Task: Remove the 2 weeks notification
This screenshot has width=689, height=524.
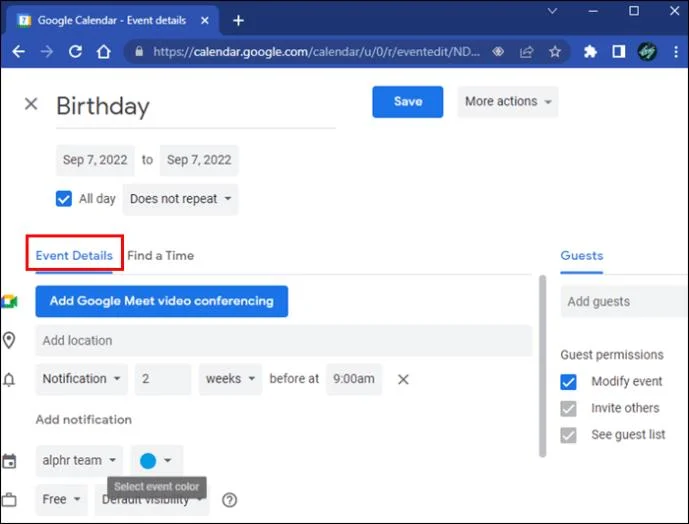Action: click(x=403, y=379)
